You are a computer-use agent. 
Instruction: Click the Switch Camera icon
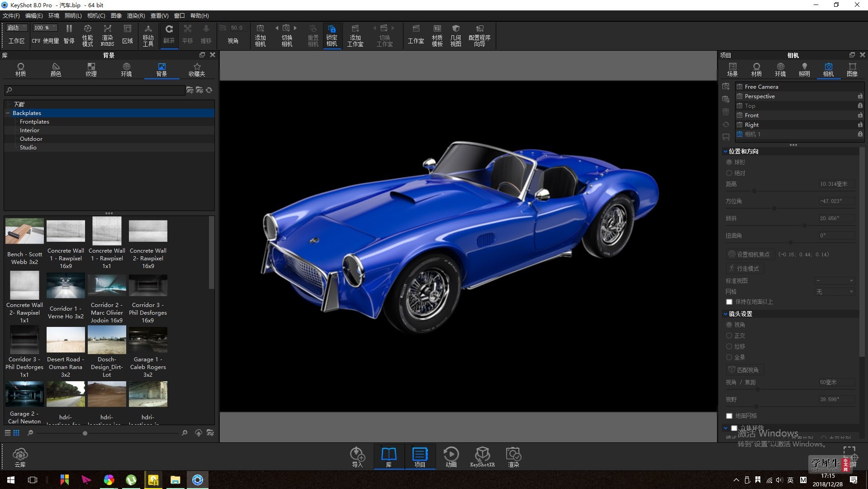287,35
